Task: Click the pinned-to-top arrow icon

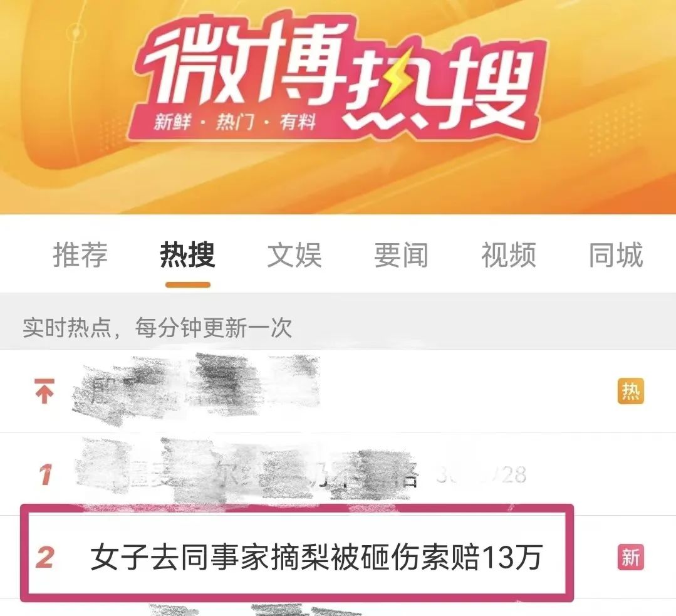Action: click(x=44, y=391)
